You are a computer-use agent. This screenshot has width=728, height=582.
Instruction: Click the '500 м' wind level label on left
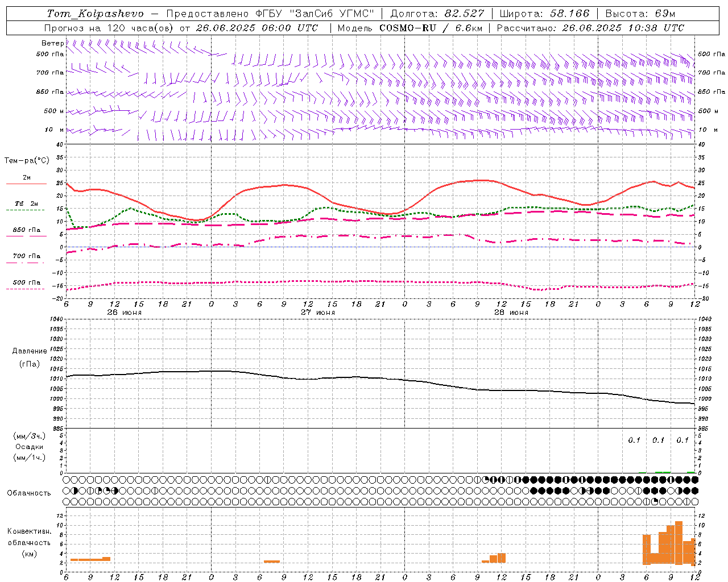[x=53, y=111]
